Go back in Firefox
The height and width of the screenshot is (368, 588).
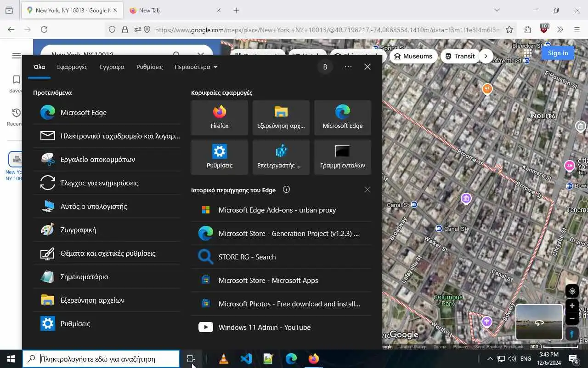pyautogui.click(x=11, y=29)
